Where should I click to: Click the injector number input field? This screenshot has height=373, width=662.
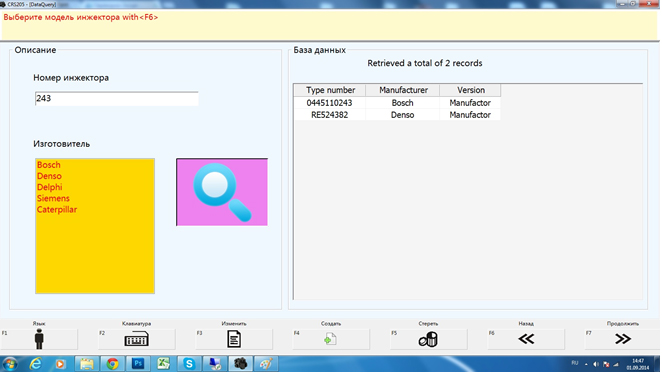(117, 98)
